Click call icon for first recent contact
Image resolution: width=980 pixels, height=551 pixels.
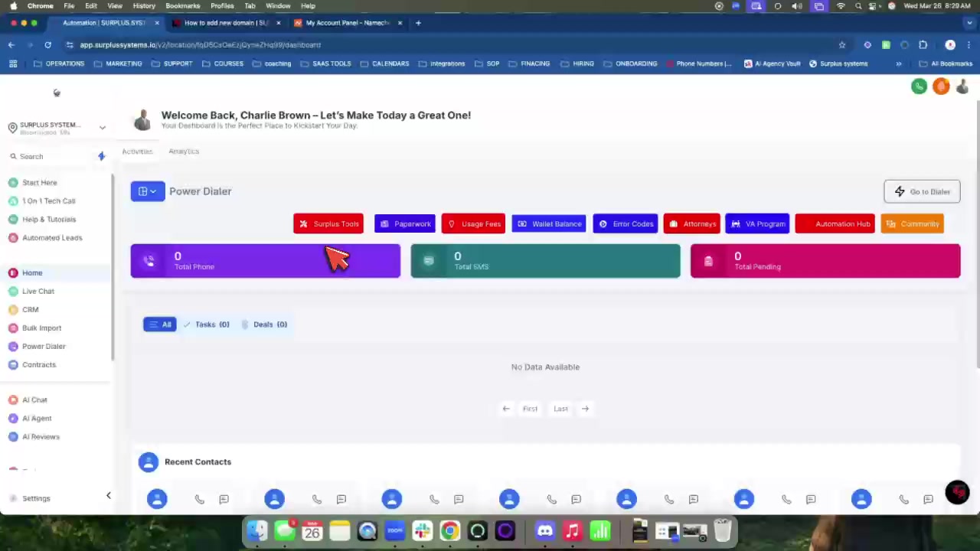coord(199,500)
